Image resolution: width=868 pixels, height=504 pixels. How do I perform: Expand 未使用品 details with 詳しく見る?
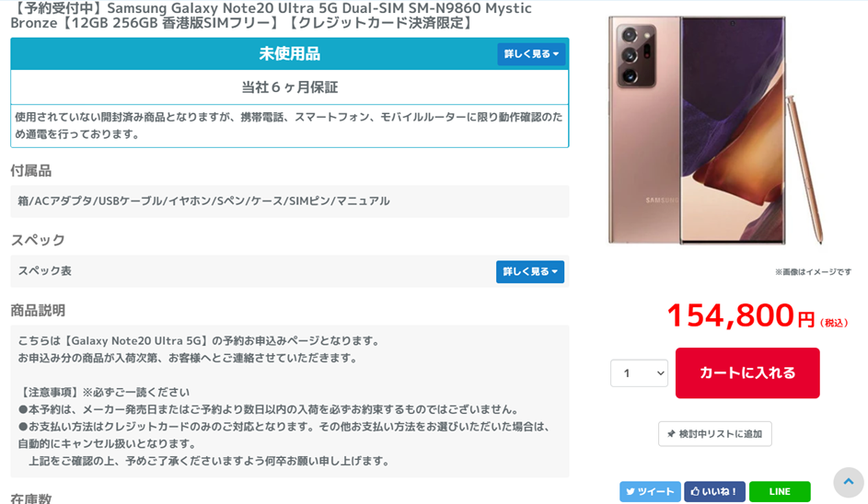point(531,54)
